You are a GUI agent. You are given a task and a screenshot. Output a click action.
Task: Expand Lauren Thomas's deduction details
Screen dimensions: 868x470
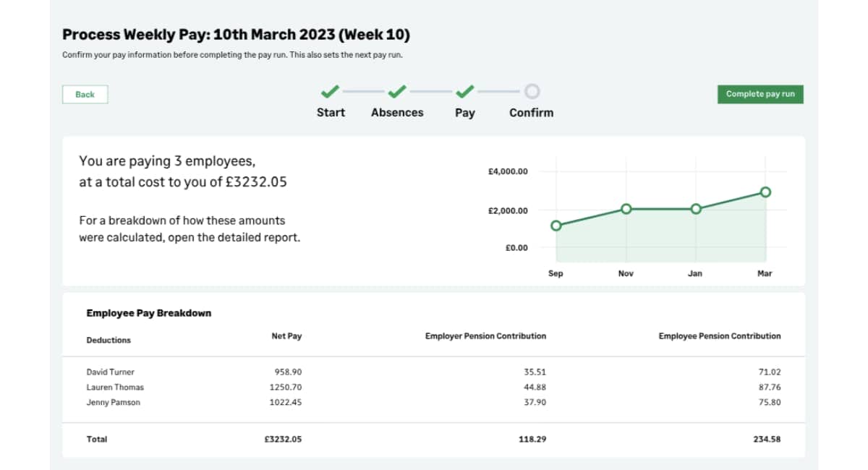114,387
